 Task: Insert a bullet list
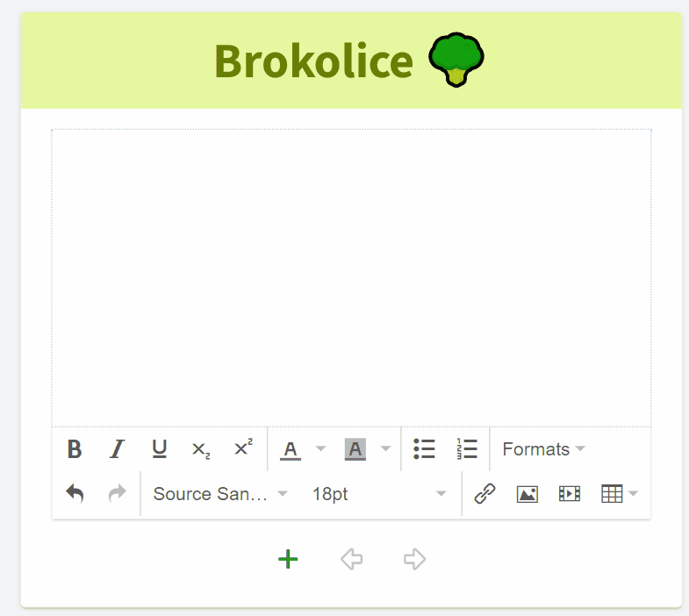(425, 449)
